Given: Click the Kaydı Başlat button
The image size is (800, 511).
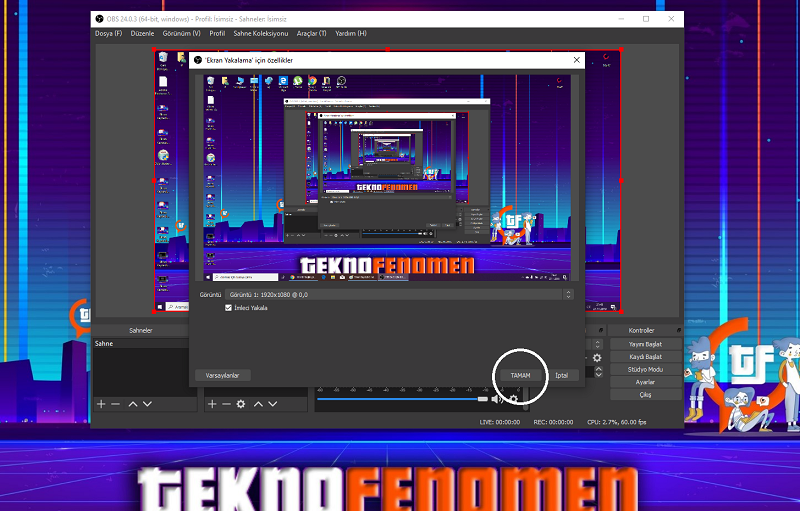Looking at the screenshot, I should pyautogui.click(x=645, y=357).
